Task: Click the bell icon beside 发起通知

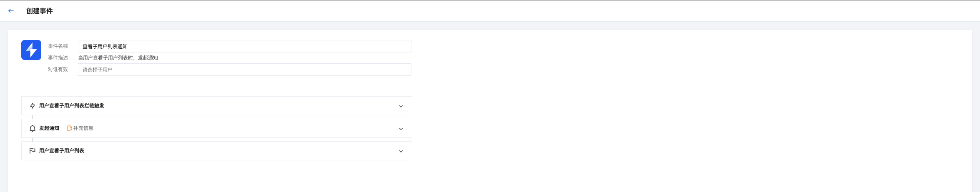Action: [33, 128]
